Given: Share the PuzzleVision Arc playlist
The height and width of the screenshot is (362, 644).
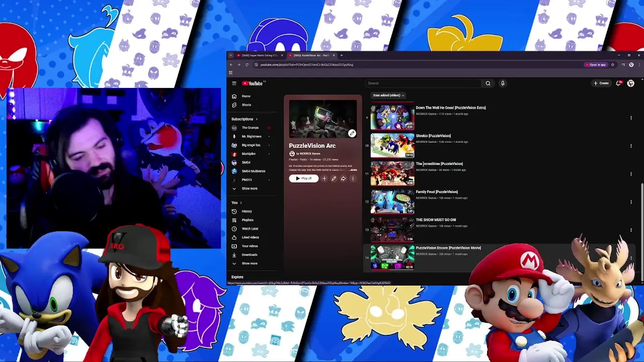Looking at the screenshot, I should pyautogui.click(x=343, y=178).
